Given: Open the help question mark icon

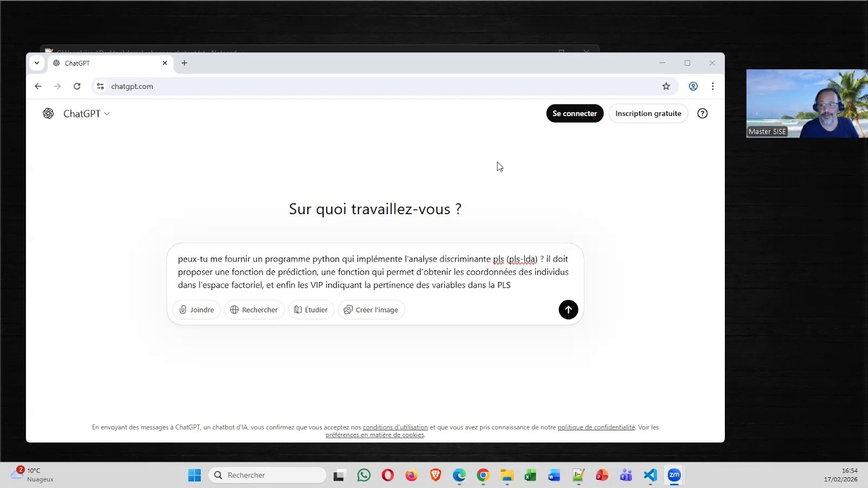Looking at the screenshot, I should coord(703,113).
